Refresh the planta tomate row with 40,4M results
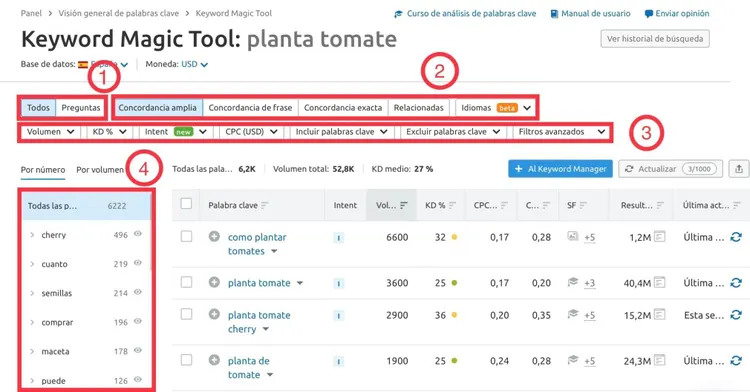This screenshot has height=392, width=750. (x=736, y=283)
